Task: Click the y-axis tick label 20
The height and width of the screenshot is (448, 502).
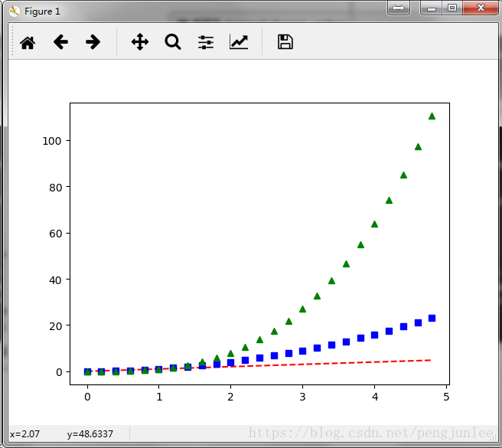Action: pyautogui.click(x=55, y=326)
